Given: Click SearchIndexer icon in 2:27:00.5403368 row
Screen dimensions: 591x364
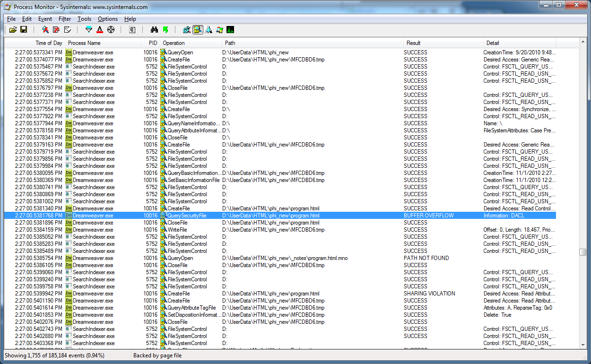Looking at the screenshot, I should [69, 343].
